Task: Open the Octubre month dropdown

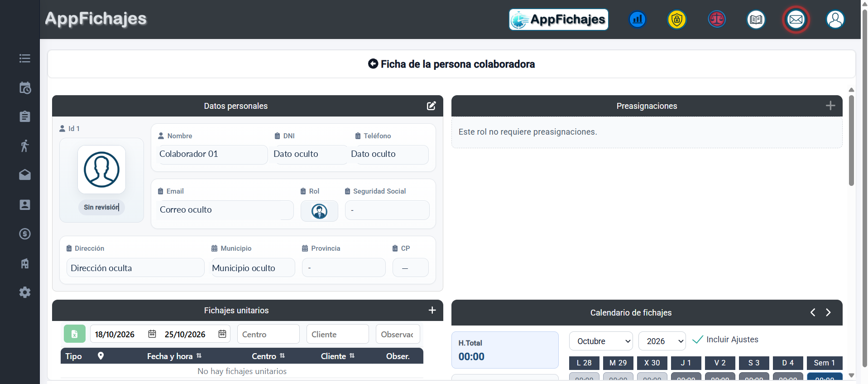Action: 601,341
